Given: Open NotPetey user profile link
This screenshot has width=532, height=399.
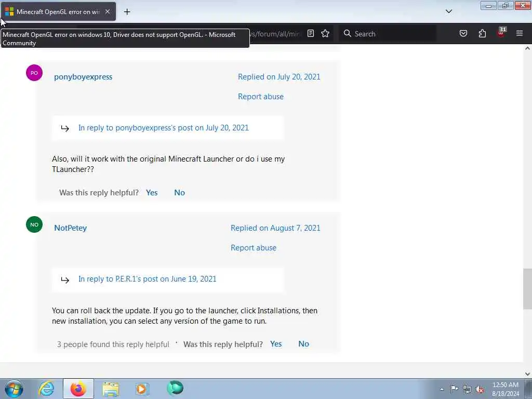Looking at the screenshot, I should [71, 228].
